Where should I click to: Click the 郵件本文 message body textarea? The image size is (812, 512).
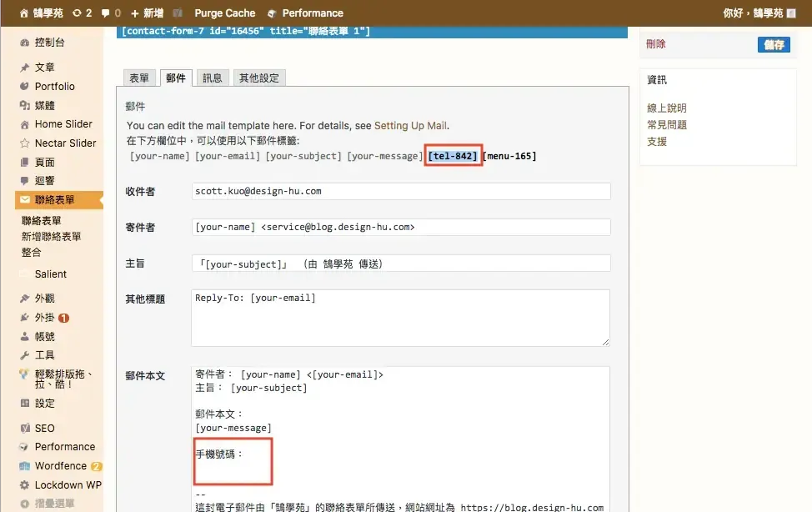[400, 439]
